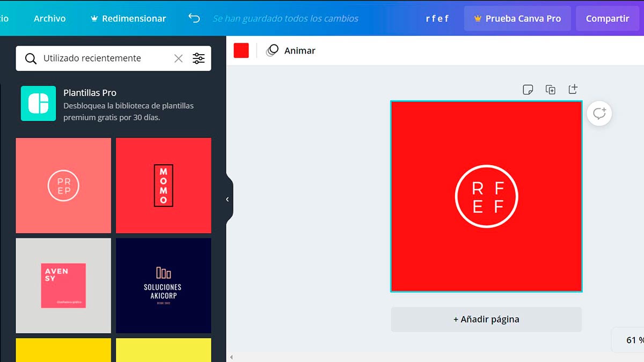644x362 pixels.
Task: Open the search filters icon
Action: [x=199, y=58]
